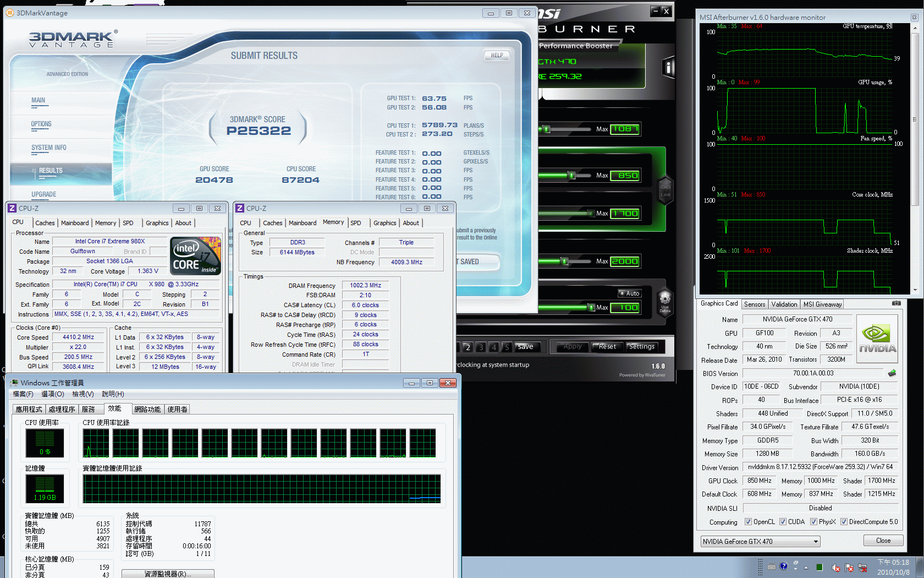The width and height of the screenshot is (924, 578).
Task: Open OPTIONS in the 3DMark sidebar
Action: coord(41,124)
